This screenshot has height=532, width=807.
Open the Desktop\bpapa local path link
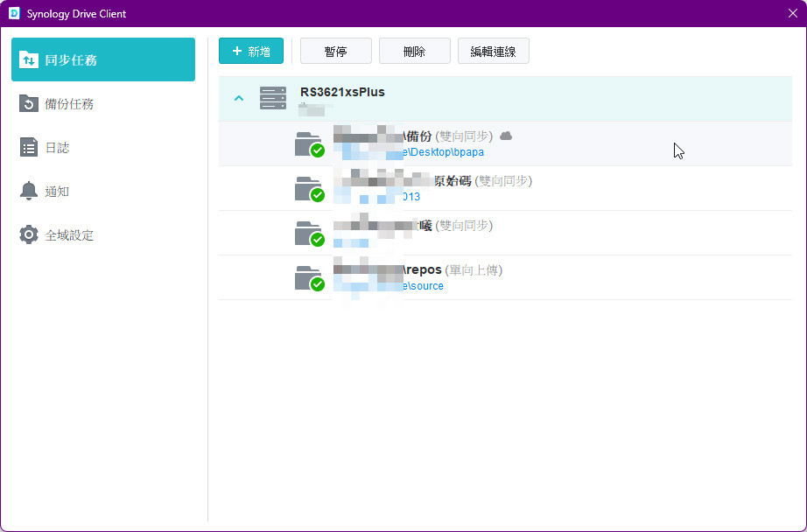pos(443,152)
